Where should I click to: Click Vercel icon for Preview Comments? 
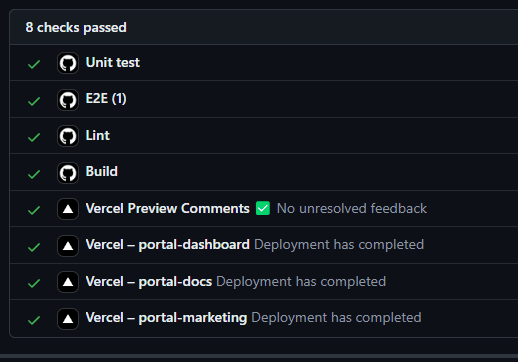(x=68, y=209)
